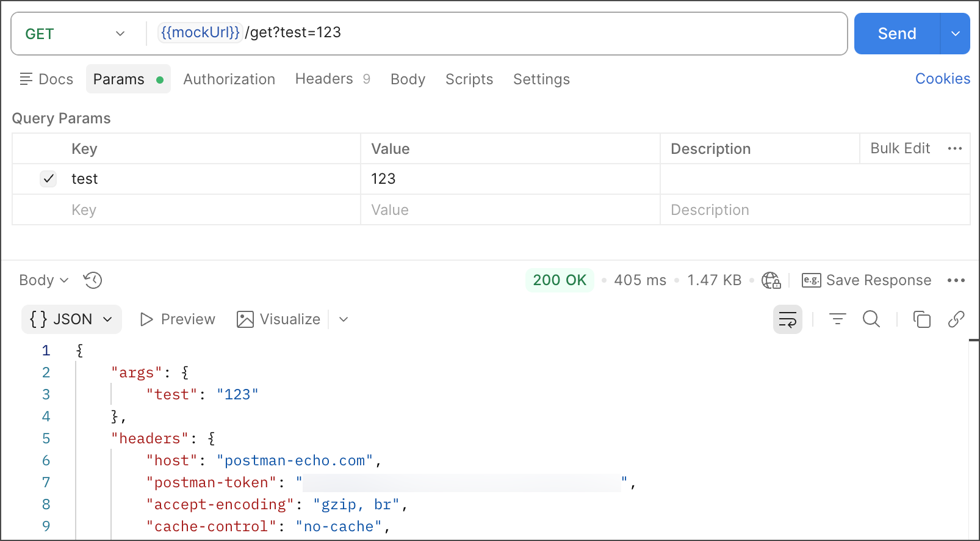Open the JSON format dropdown
The image size is (980, 541).
coord(71,319)
